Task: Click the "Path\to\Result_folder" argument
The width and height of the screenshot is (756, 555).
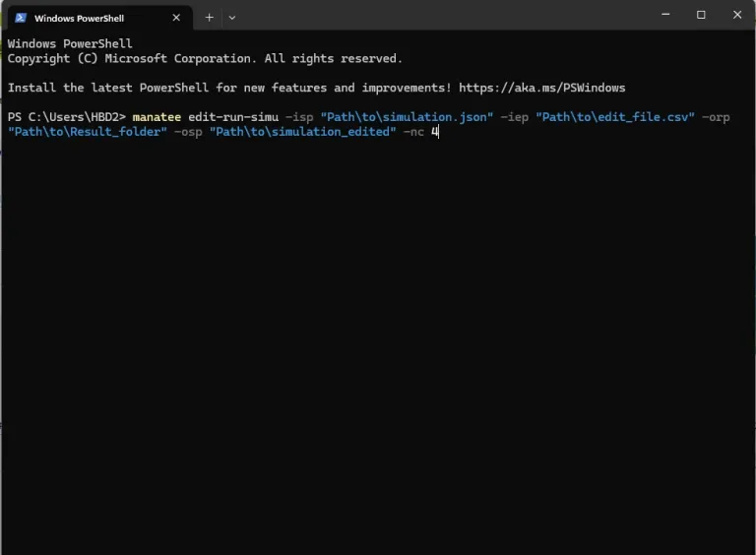Action: click(x=88, y=132)
